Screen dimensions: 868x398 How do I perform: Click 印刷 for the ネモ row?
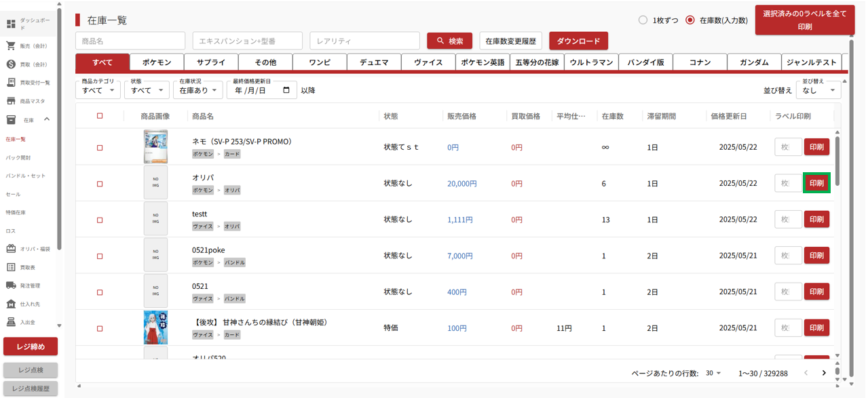[816, 146]
